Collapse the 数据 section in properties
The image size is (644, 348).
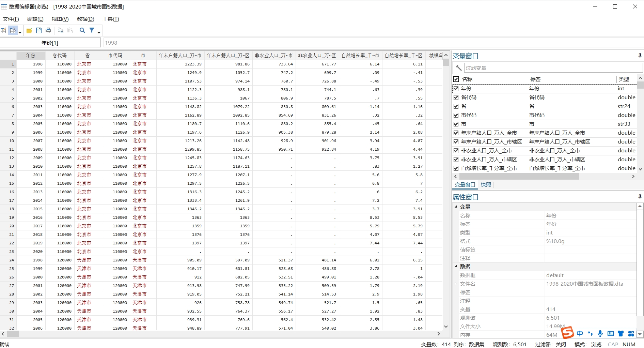click(x=456, y=266)
